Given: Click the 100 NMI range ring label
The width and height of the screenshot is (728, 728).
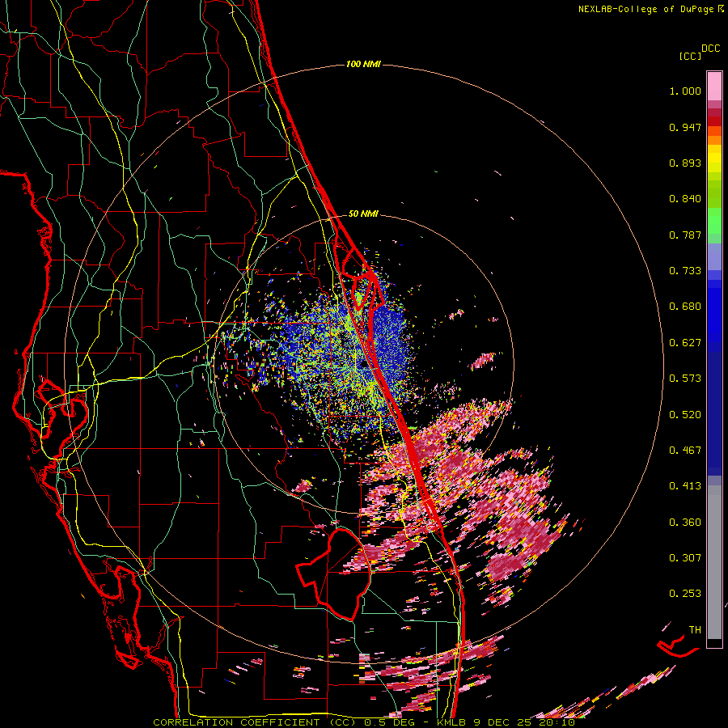Looking at the screenshot, I should point(363,64).
